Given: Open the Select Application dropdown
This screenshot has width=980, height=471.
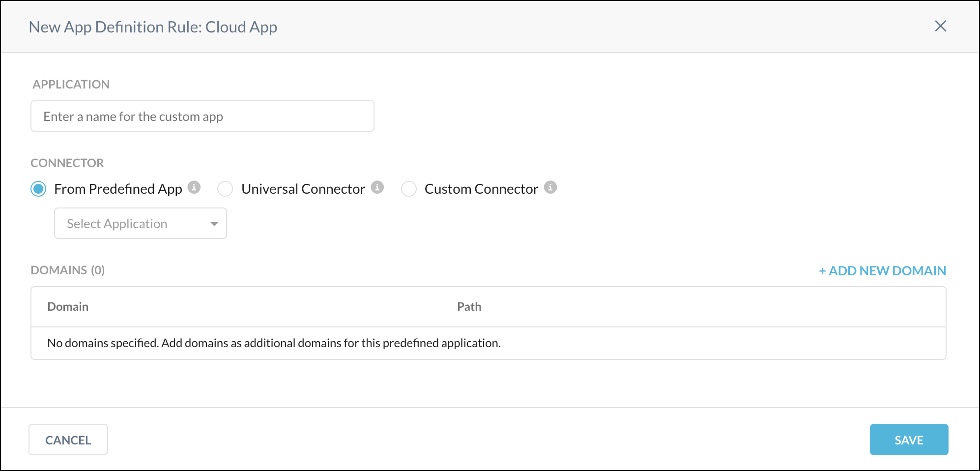Looking at the screenshot, I should click(x=141, y=223).
